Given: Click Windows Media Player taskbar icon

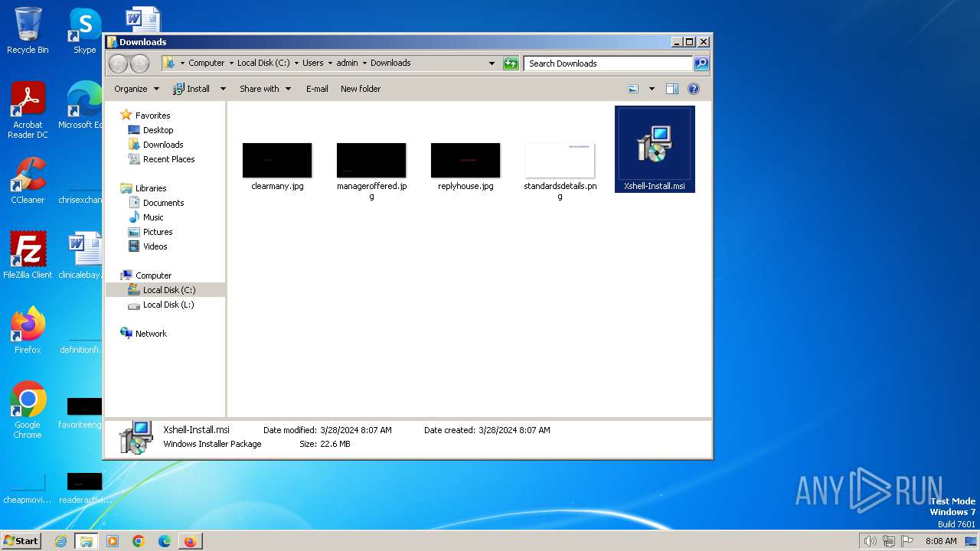Looking at the screenshot, I should click(x=113, y=541).
